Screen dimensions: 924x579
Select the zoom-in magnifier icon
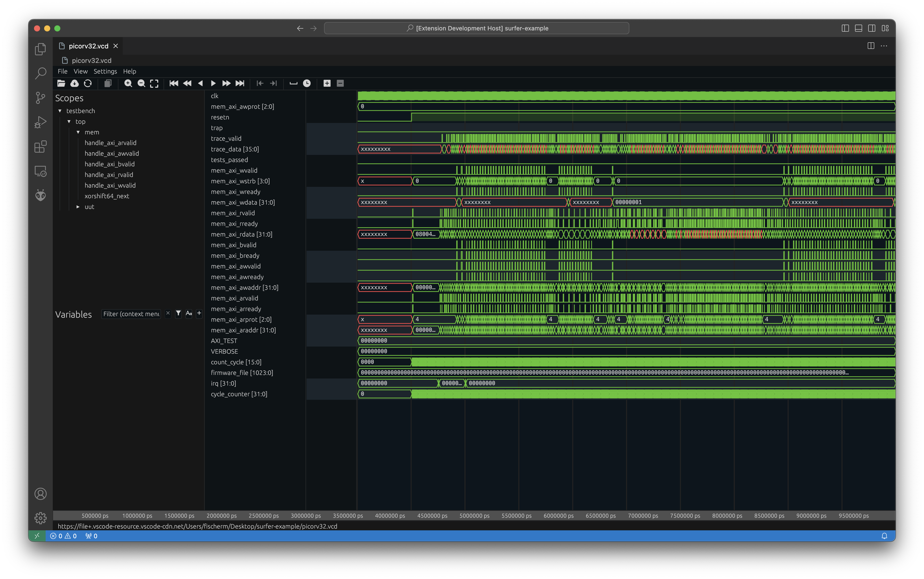point(128,83)
